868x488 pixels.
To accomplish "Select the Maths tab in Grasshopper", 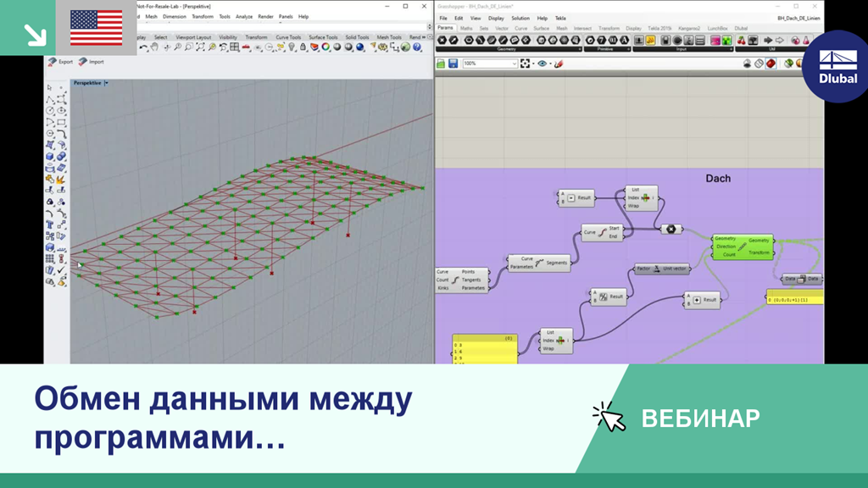I will [x=466, y=28].
